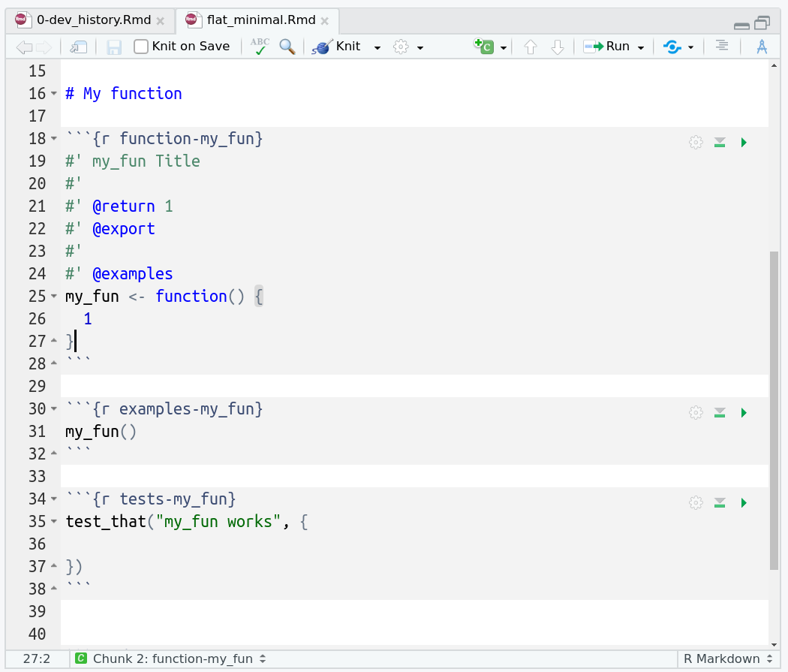Click cursor position 27:2 indicator
The height and width of the screenshot is (672, 788).
click(x=37, y=658)
